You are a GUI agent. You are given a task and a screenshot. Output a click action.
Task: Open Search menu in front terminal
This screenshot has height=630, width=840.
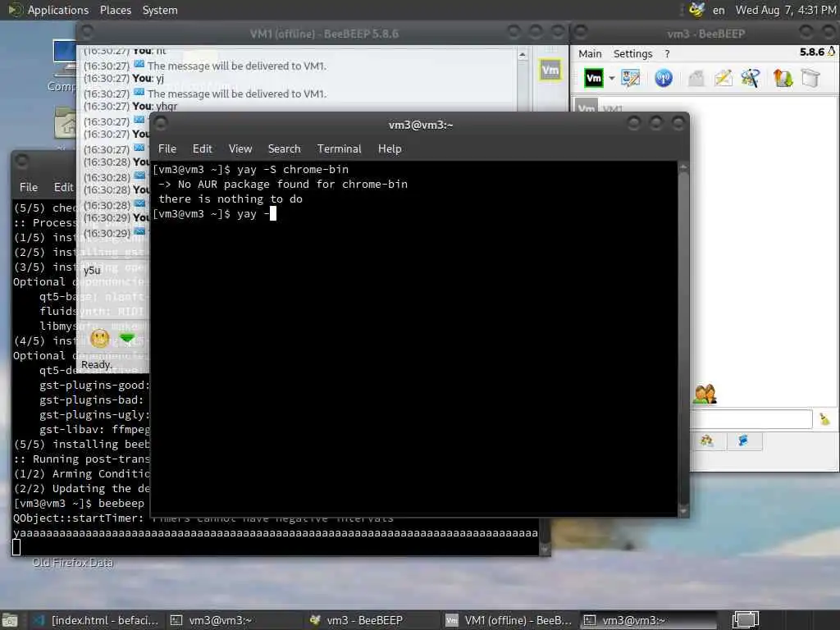pyautogui.click(x=284, y=149)
